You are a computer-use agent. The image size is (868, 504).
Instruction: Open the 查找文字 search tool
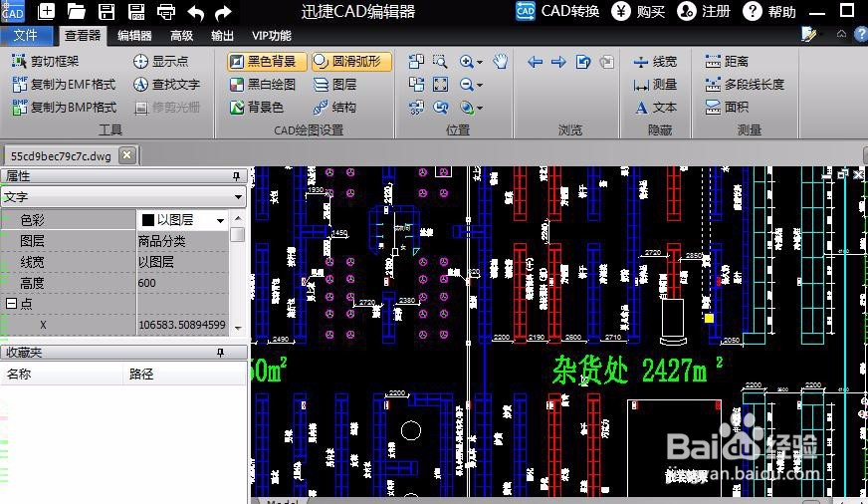tap(166, 85)
